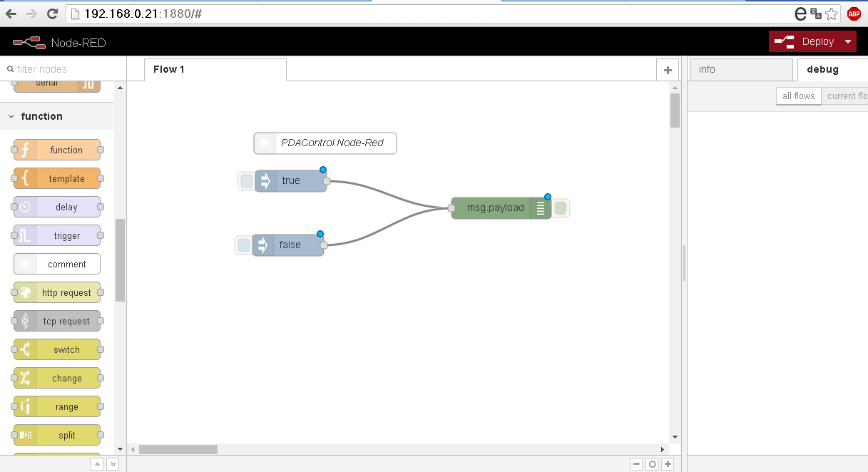Image resolution: width=868 pixels, height=472 pixels.
Task: Select the function node in palette
Action: 57,150
